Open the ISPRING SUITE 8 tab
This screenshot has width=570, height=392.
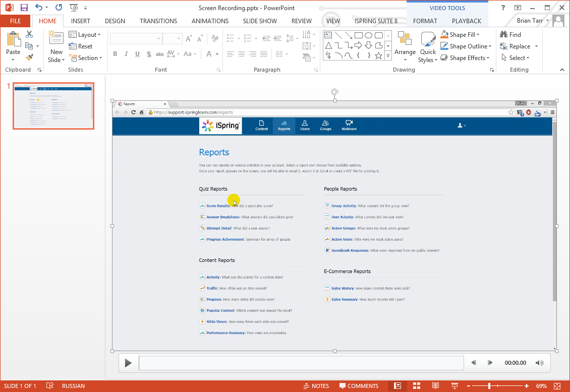376,21
